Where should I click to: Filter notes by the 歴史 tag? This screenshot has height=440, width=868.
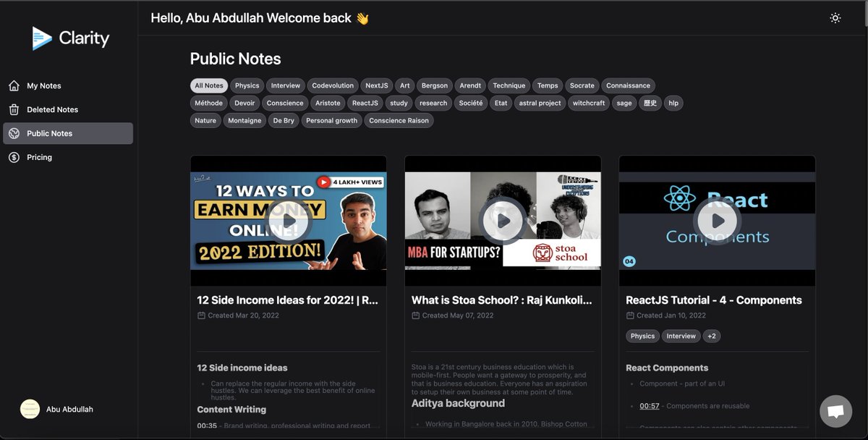pos(650,103)
